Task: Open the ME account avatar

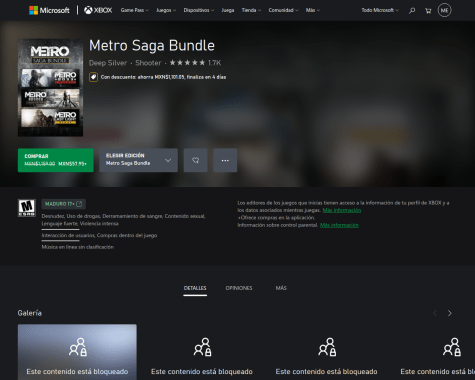Action: pyautogui.click(x=444, y=10)
